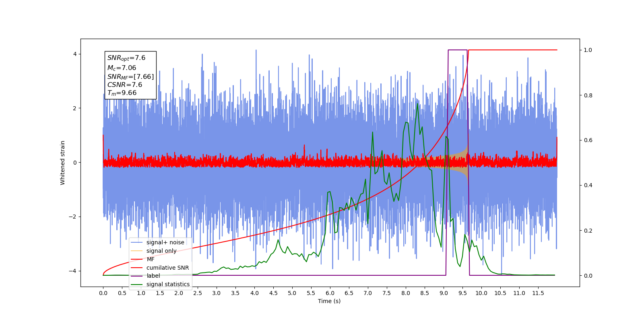Click the SNR_MF=[7.66] annotation text
The image size is (644, 322).
[130, 76]
